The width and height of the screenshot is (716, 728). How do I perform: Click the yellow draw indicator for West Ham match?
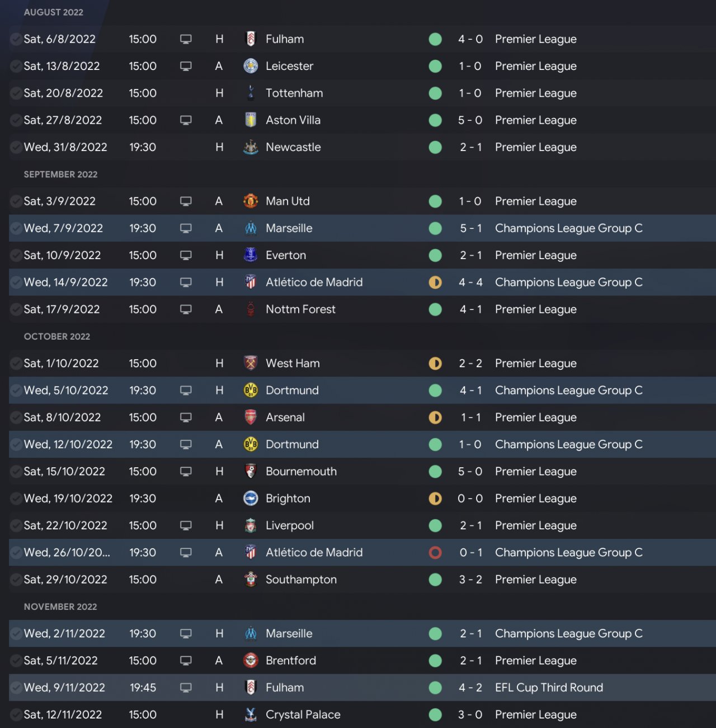435,364
